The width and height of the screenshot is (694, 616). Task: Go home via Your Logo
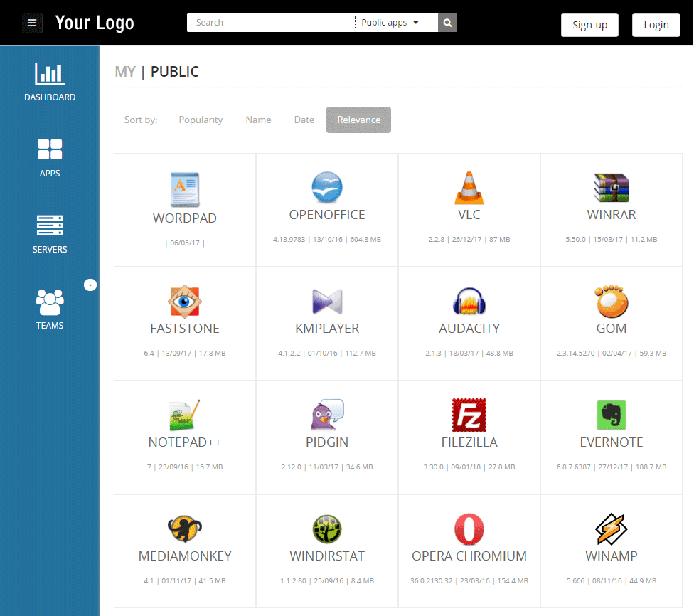[95, 23]
